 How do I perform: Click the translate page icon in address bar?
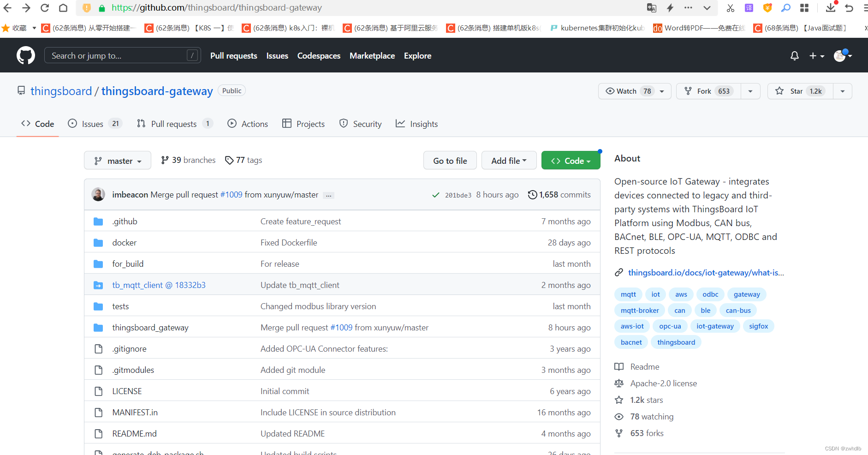pyautogui.click(x=652, y=8)
